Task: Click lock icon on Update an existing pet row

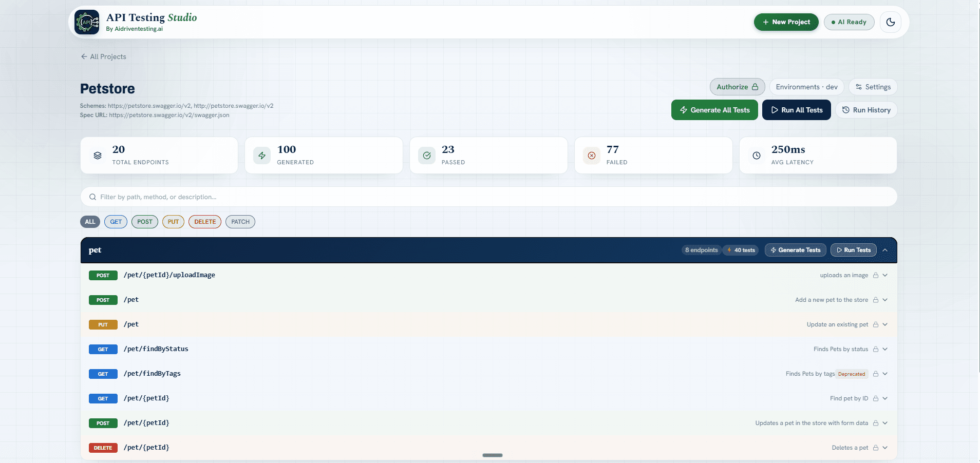Action: [876, 324]
